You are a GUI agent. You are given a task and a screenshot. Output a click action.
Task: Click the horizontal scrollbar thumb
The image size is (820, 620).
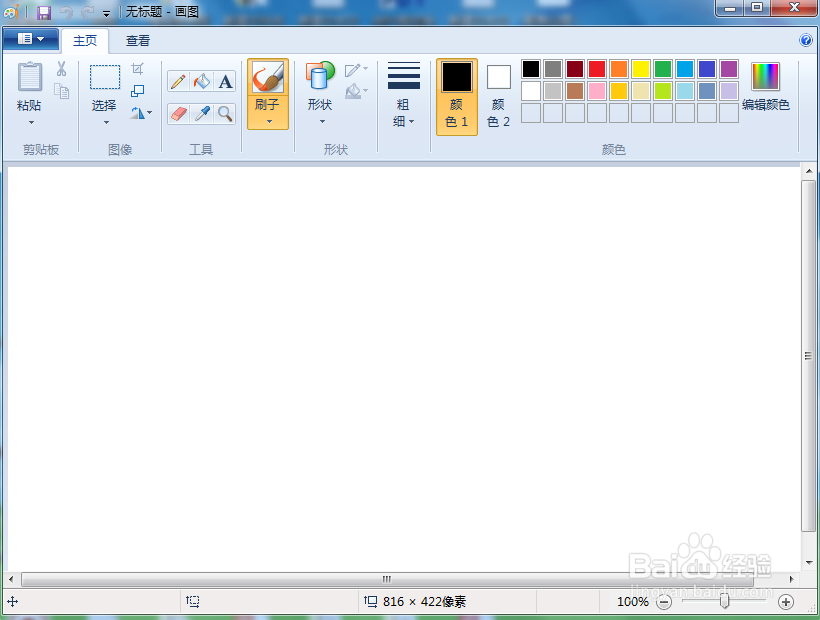tap(387, 579)
